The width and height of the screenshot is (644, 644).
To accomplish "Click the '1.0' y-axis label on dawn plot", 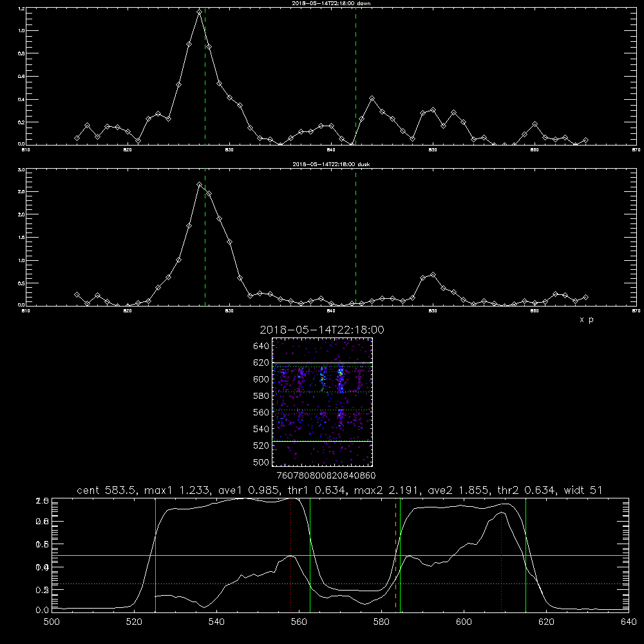I will 21,31.
